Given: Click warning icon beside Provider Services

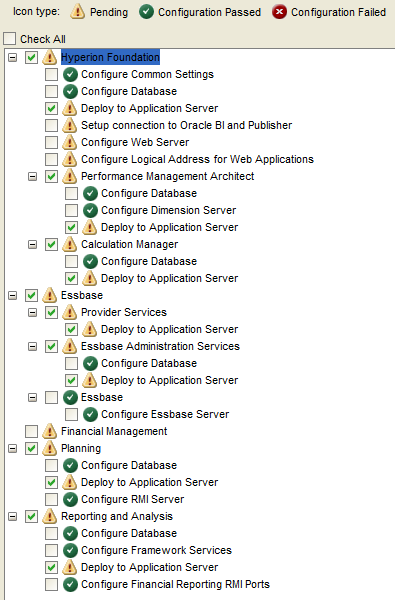Looking at the screenshot, I should [x=70, y=312].
